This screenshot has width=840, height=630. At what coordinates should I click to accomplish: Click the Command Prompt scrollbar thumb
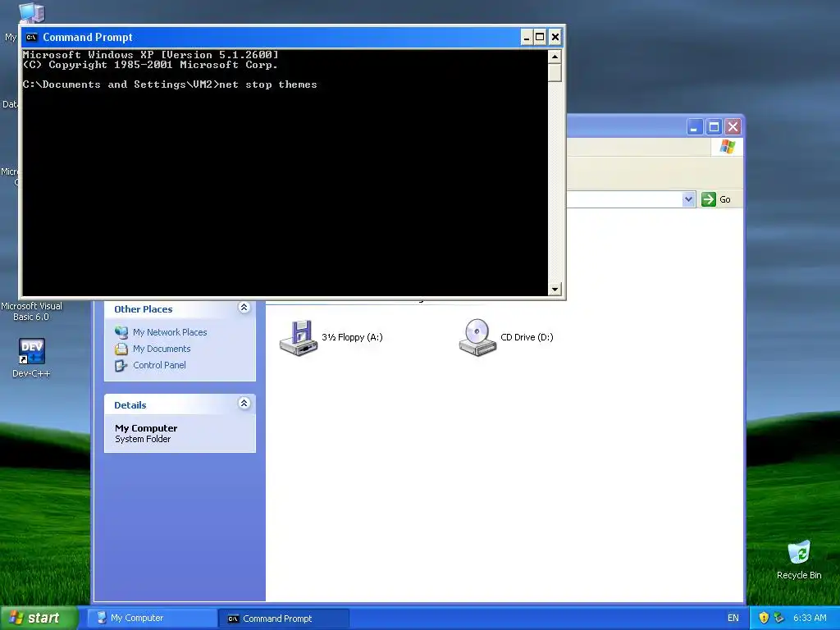click(555, 72)
